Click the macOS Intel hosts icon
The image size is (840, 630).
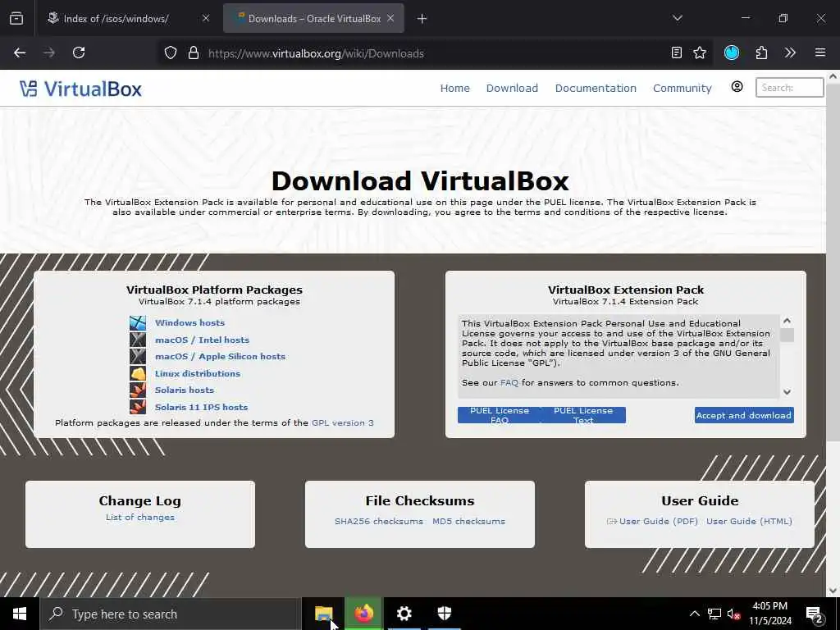(x=138, y=340)
